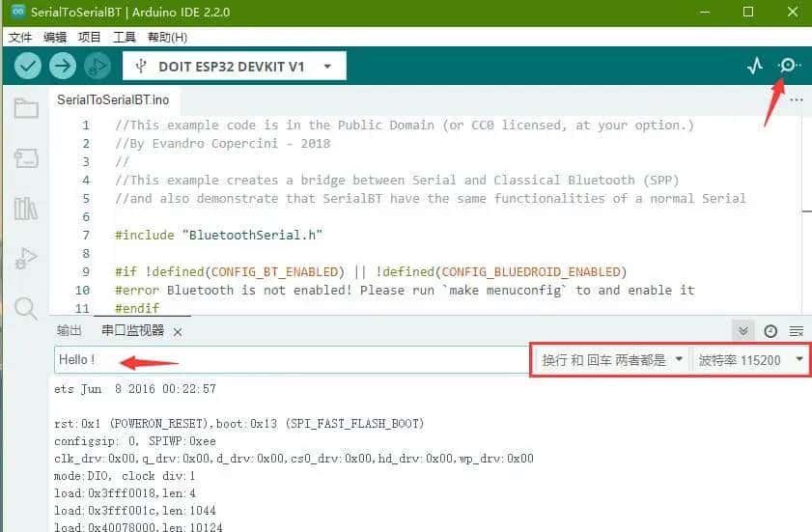Expand the baud rate dropdown 波特率 115200

[x=750, y=360]
